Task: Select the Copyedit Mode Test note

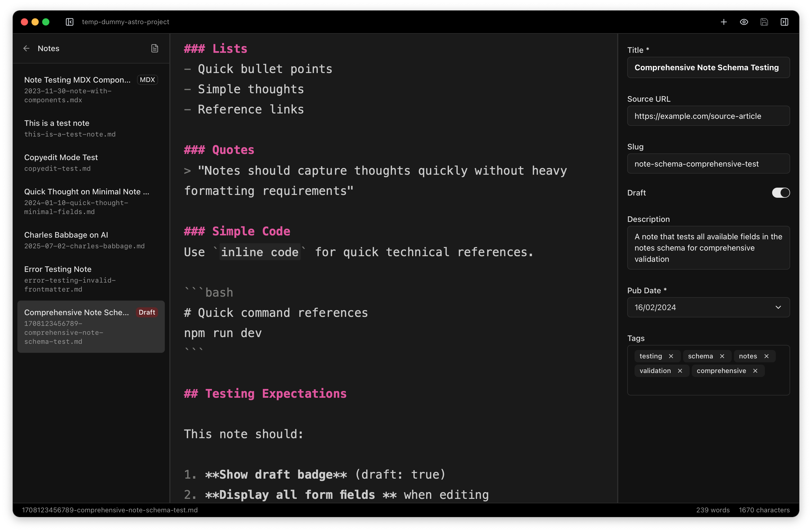Action: (91, 162)
